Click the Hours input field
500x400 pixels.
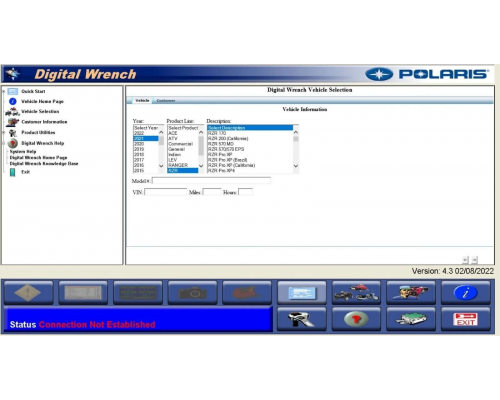246,192
